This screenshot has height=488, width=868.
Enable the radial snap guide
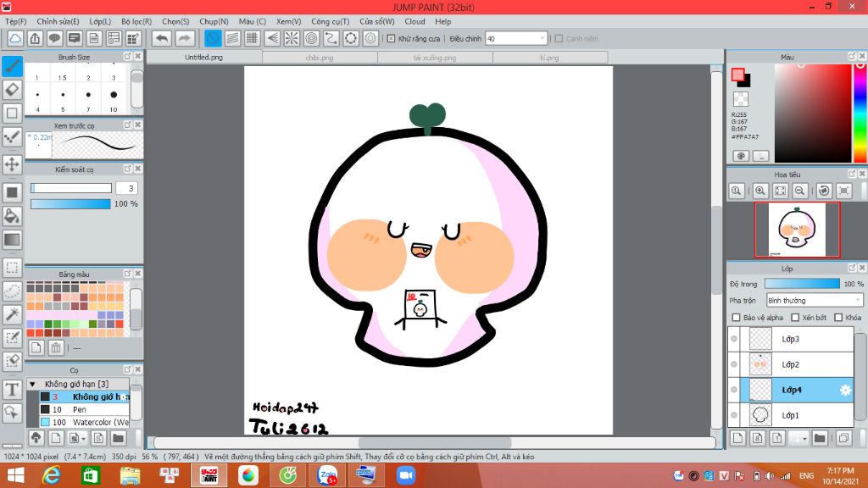(x=292, y=38)
